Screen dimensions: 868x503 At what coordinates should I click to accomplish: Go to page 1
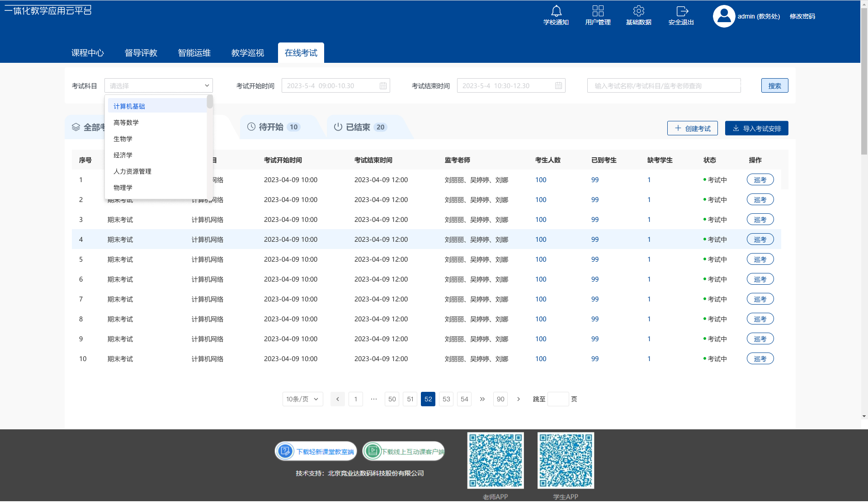[x=356, y=399]
